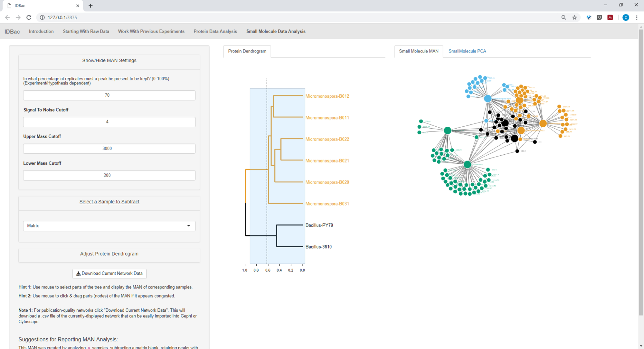Expand the Adjust Protein Dendrogram section
Image resolution: width=644 pixels, height=349 pixels.
click(109, 254)
